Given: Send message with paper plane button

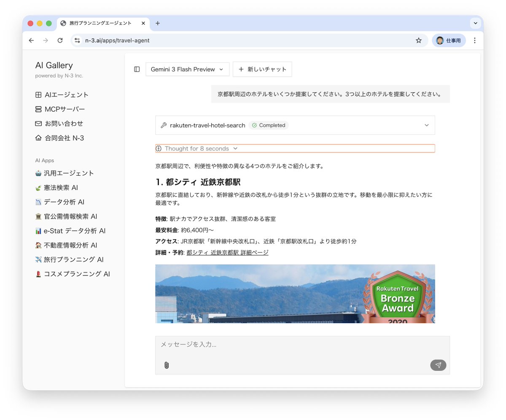Looking at the screenshot, I should point(438,365).
